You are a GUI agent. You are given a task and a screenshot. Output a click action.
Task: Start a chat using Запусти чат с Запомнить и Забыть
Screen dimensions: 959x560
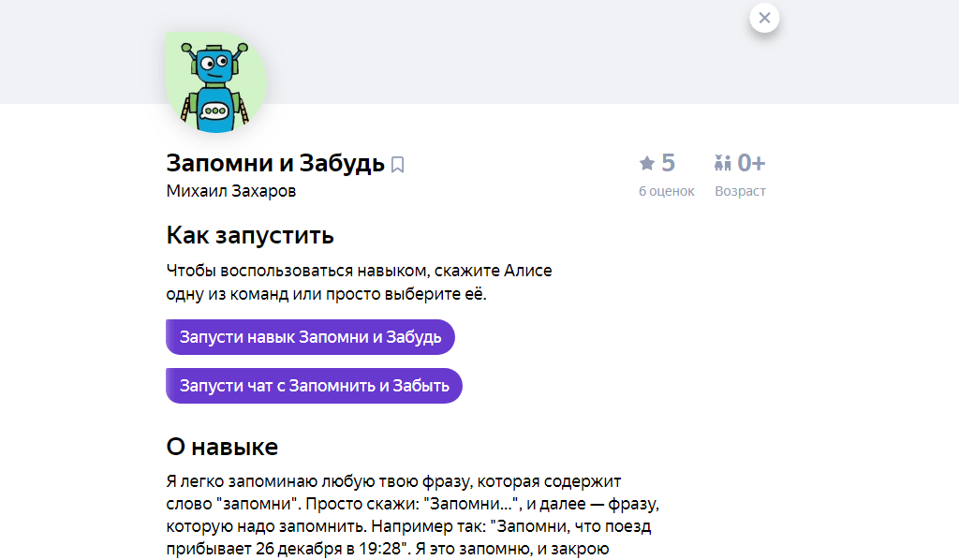314,385
